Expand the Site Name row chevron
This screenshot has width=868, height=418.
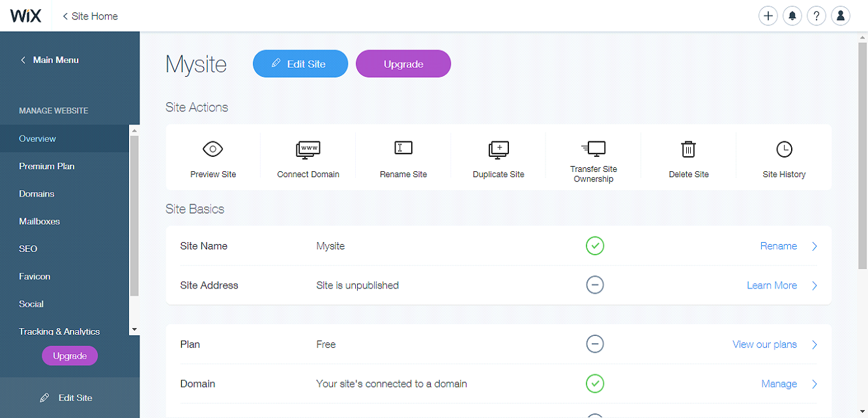(815, 246)
